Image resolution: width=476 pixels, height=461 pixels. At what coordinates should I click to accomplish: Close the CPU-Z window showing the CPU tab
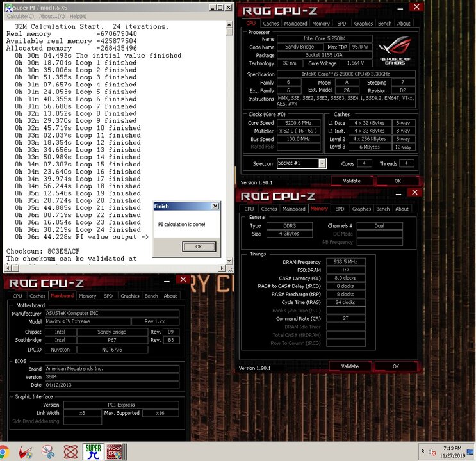[416, 7]
